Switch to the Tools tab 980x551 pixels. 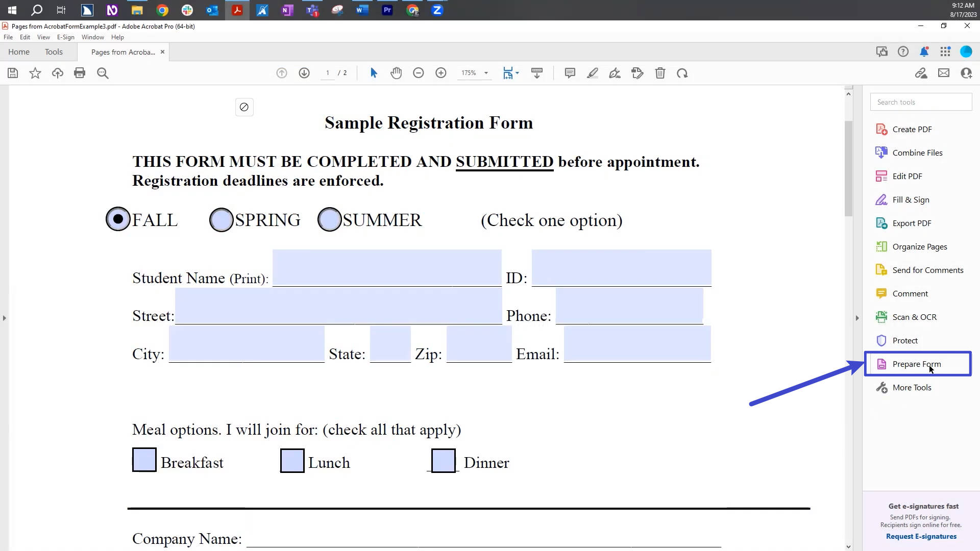point(54,52)
